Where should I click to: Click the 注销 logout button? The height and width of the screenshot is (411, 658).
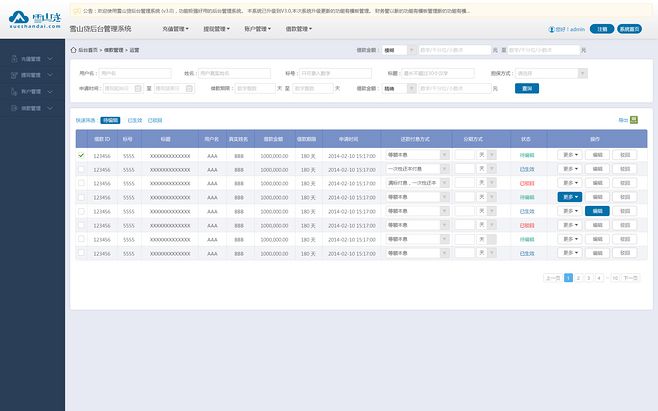[x=602, y=29]
